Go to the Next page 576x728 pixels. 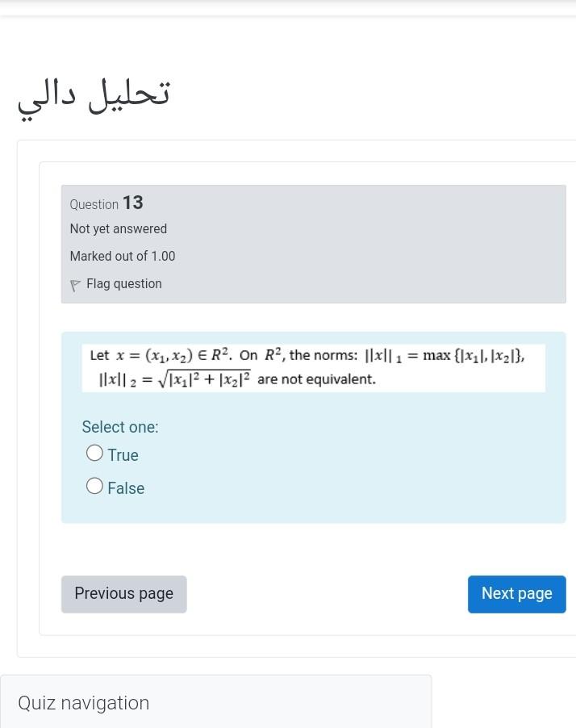coord(516,594)
